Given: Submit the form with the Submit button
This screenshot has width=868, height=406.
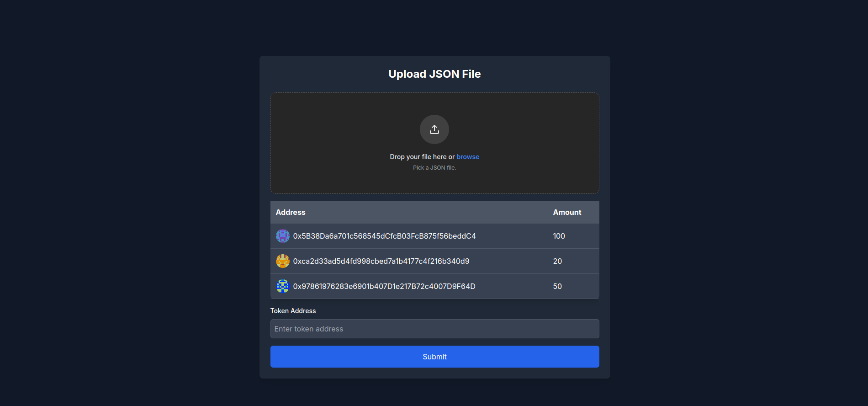Looking at the screenshot, I should 435,357.
